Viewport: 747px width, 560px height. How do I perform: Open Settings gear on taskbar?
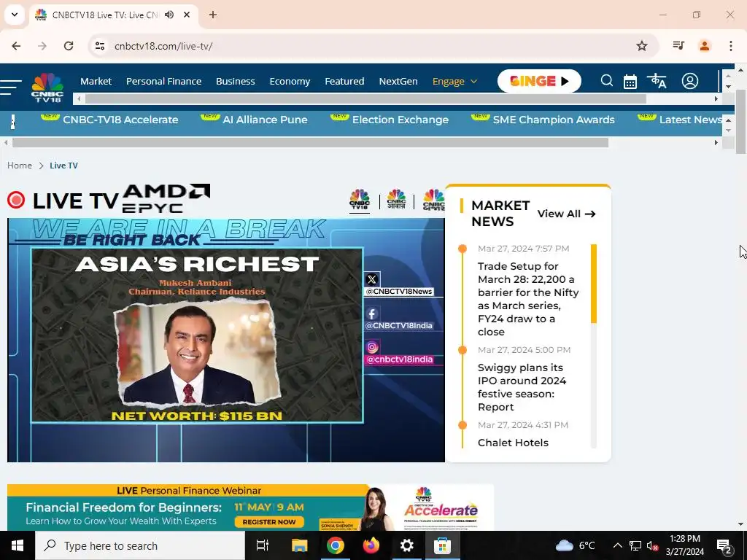[407, 545]
